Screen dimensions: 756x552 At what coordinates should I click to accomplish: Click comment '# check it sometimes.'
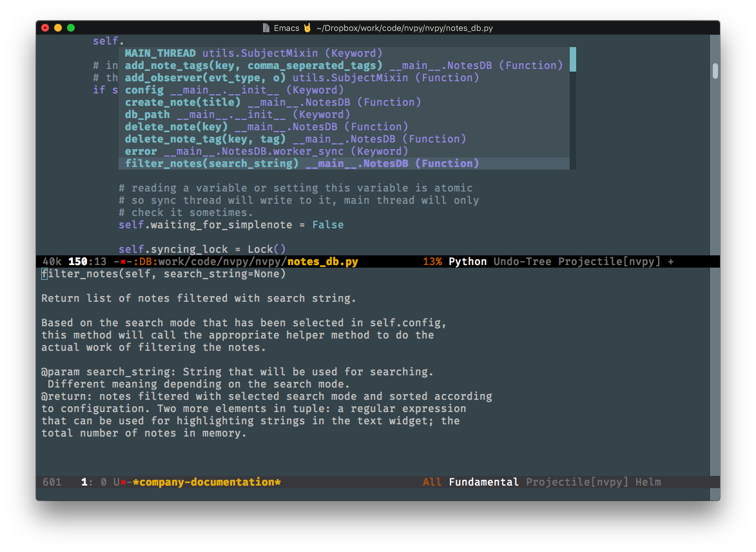(186, 213)
